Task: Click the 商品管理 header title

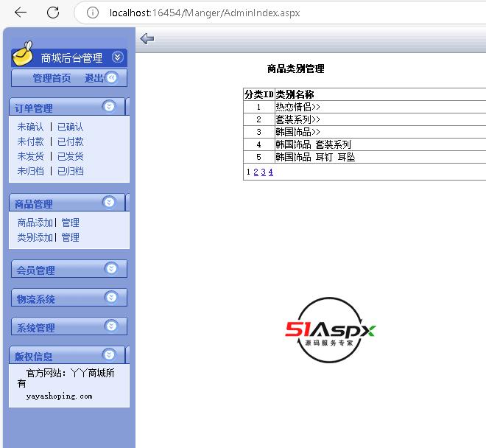Action: tap(33, 204)
